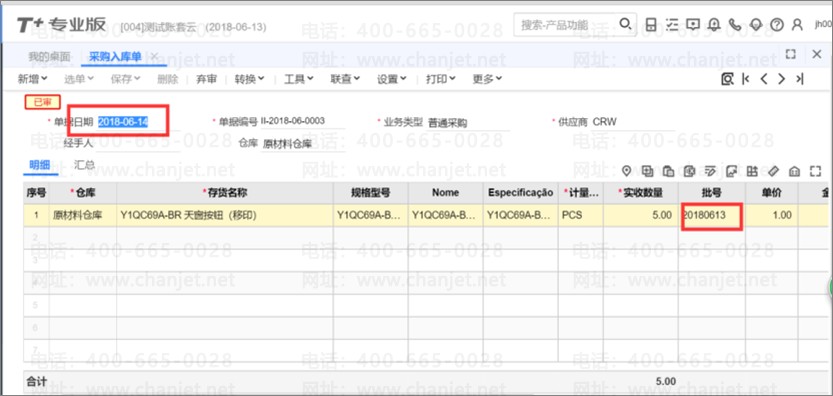Click the image export icon above grid
The image size is (833, 396).
point(732,171)
